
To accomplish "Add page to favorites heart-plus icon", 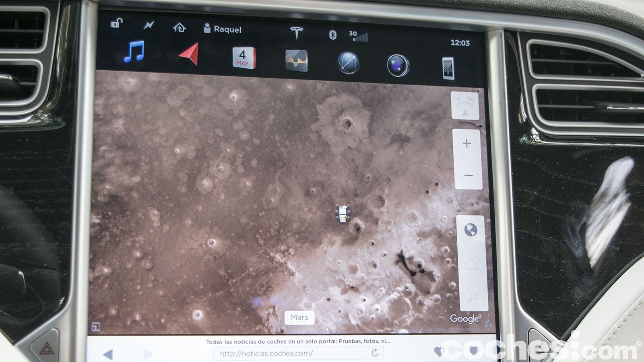I will (439, 351).
